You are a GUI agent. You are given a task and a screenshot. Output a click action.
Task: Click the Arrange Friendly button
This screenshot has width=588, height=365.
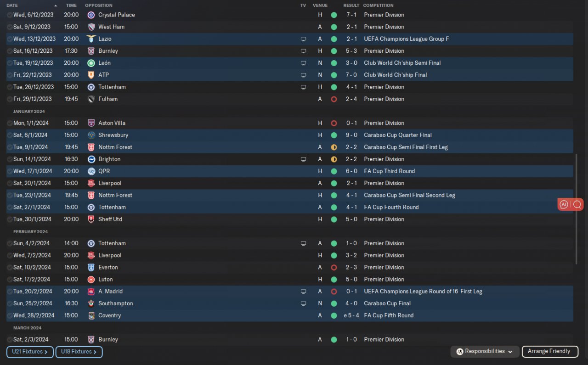coord(549,351)
